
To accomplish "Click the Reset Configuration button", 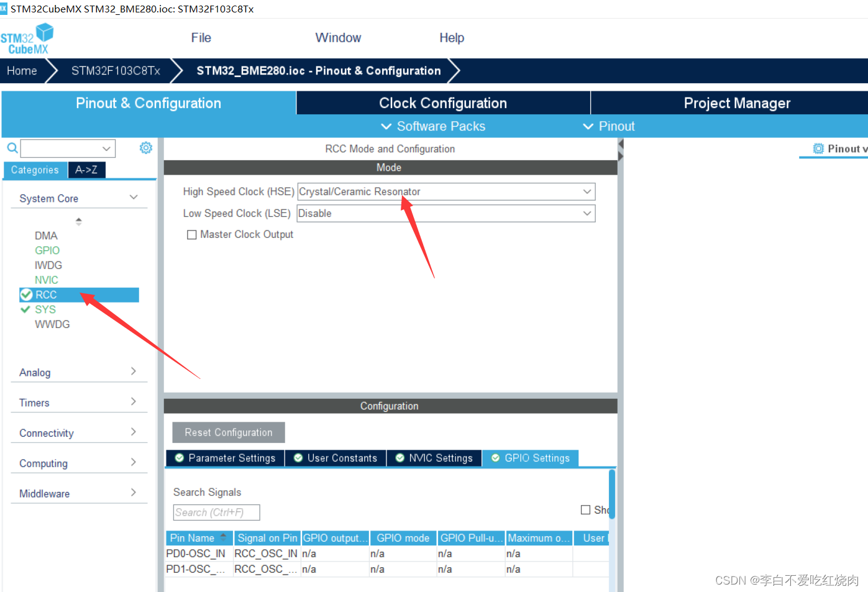I will [229, 432].
